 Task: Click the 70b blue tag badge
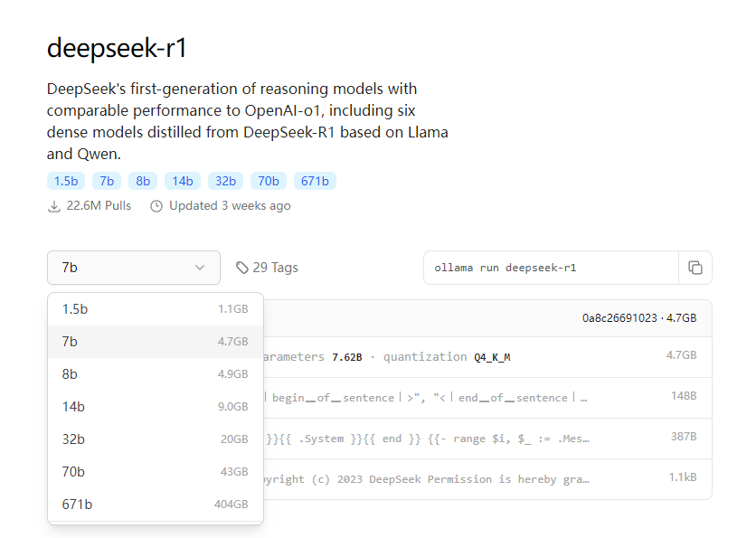269,181
